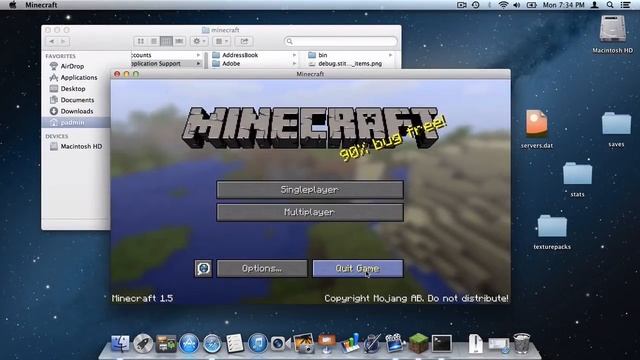The width and height of the screenshot is (640, 360).
Task: Go back using Finder's back arrow
Action: tap(52, 41)
